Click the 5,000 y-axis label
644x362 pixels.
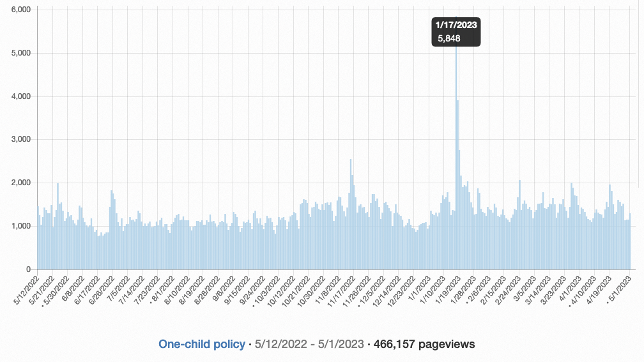[21, 53]
